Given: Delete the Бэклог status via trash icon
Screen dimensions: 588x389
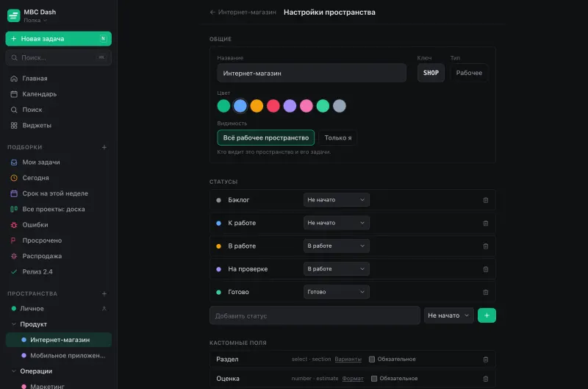Looking at the screenshot, I should click(486, 200).
